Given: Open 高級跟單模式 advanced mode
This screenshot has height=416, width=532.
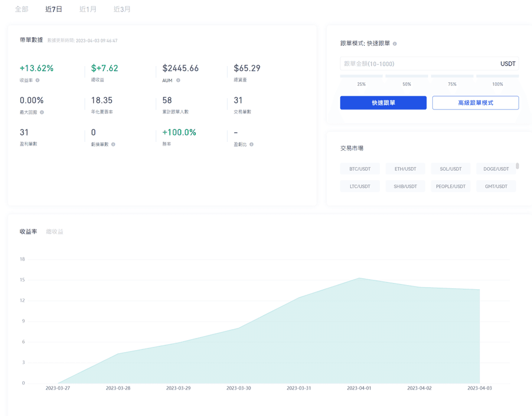Looking at the screenshot, I should coord(475,103).
